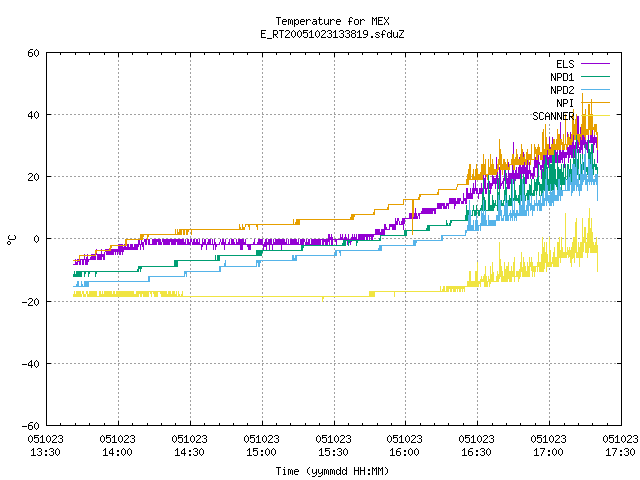The image size is (640, 480).
Task: Click the blue NPD2 legend line sample
Action: pos(595,89)
